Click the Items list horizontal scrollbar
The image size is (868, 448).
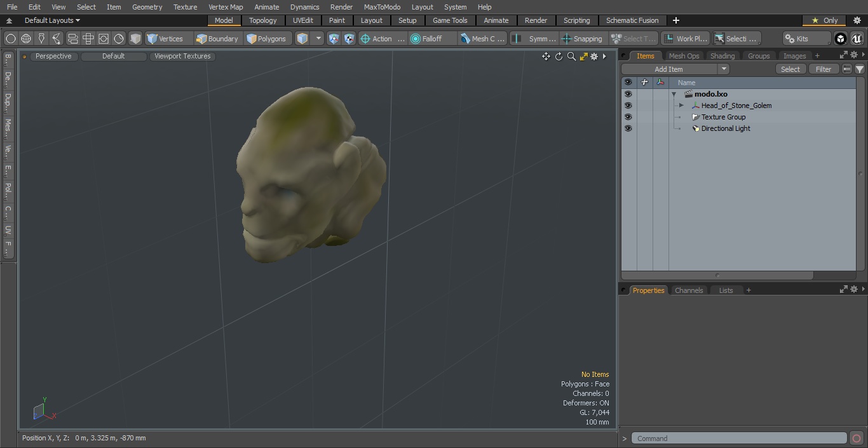717,275
